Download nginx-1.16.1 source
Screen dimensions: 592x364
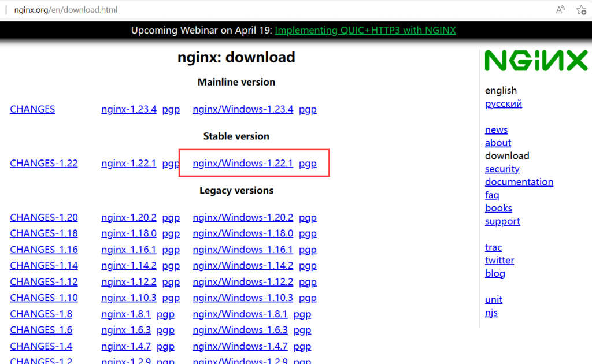pos(129,250)
